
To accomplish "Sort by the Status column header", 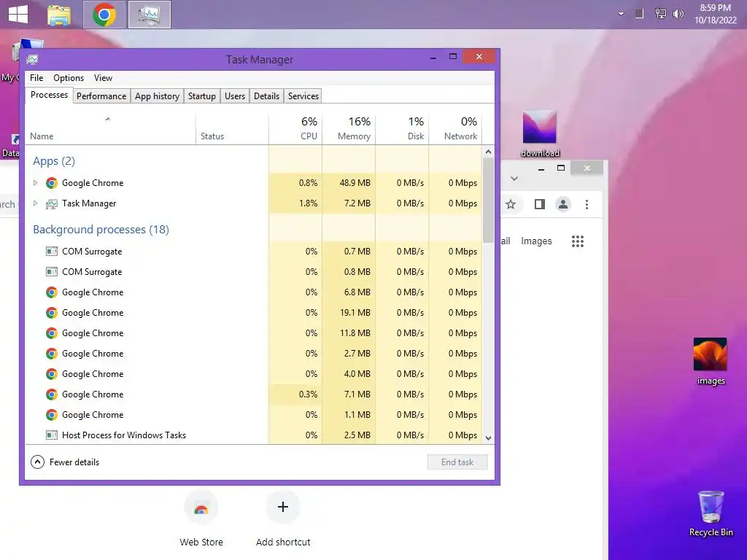I will click(232, 129).
